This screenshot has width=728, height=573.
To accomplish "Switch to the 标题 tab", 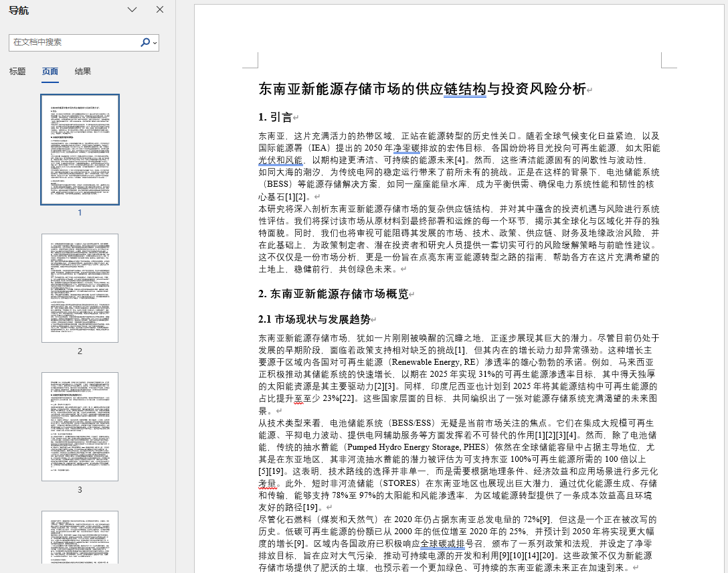I will [x=17, y=72].
